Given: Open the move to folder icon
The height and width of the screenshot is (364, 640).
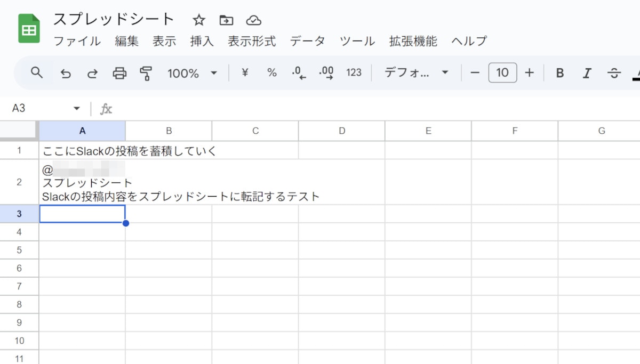Looking at the screenshot, I should (x=226, y=20).
